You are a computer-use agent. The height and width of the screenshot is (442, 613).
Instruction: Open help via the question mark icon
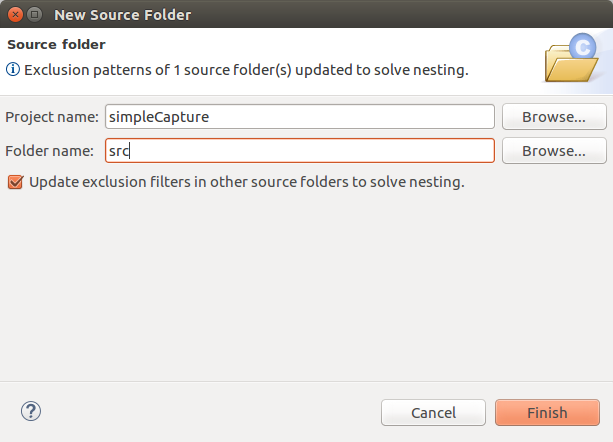pyautogui.click(x=30, y=411)
